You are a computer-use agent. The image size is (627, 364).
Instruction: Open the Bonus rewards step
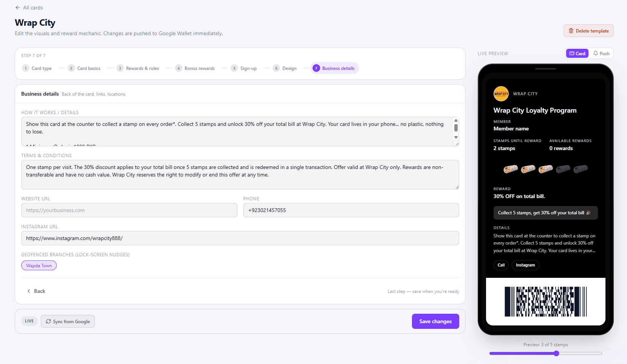[195, 68]
